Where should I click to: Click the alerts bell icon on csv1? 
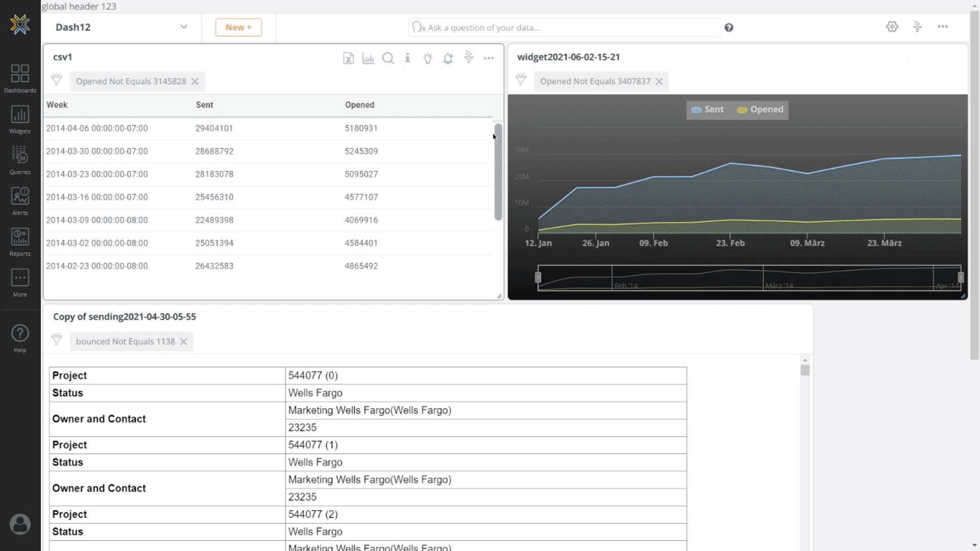click(x=448, y=58)
